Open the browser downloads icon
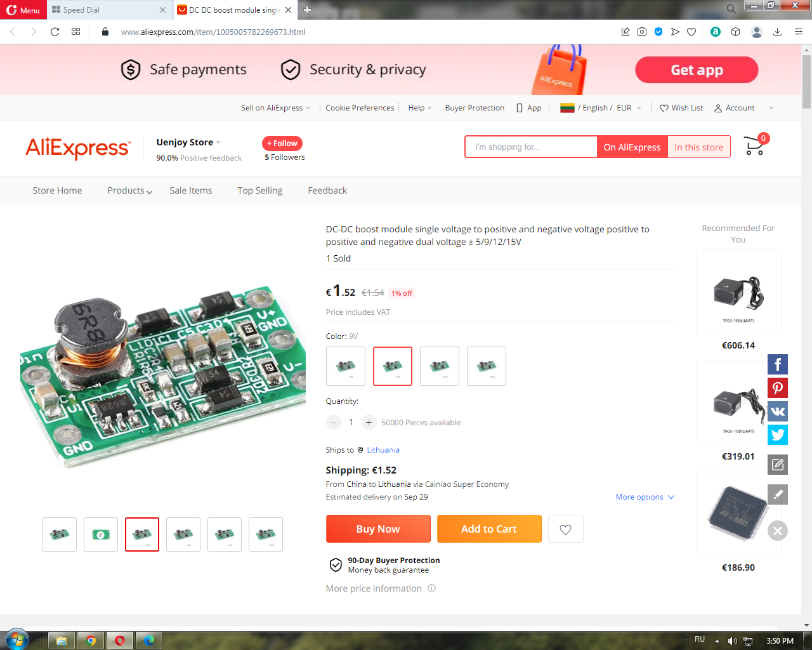Image resolution: width=812 pixels, height=650 pixels. [x=777, y=32]
